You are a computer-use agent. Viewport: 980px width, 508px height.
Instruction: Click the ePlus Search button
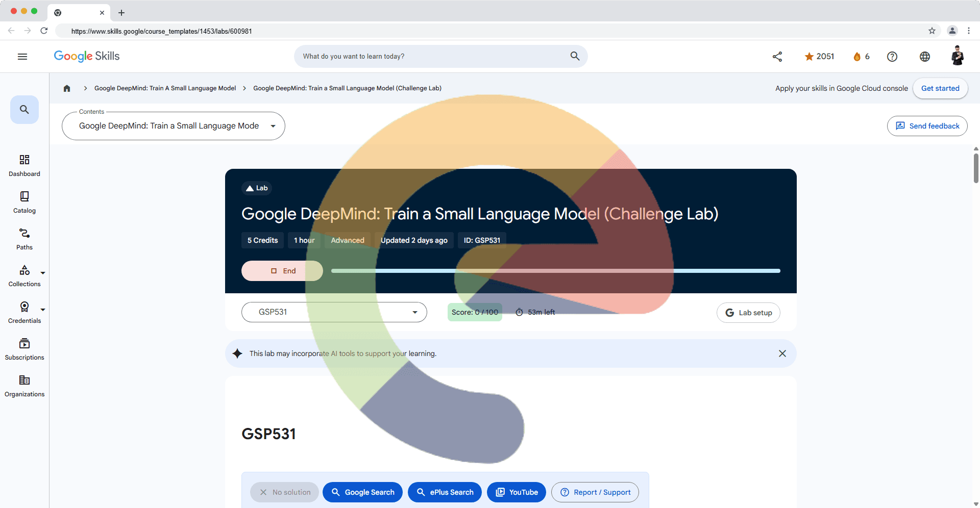(445, 492)
